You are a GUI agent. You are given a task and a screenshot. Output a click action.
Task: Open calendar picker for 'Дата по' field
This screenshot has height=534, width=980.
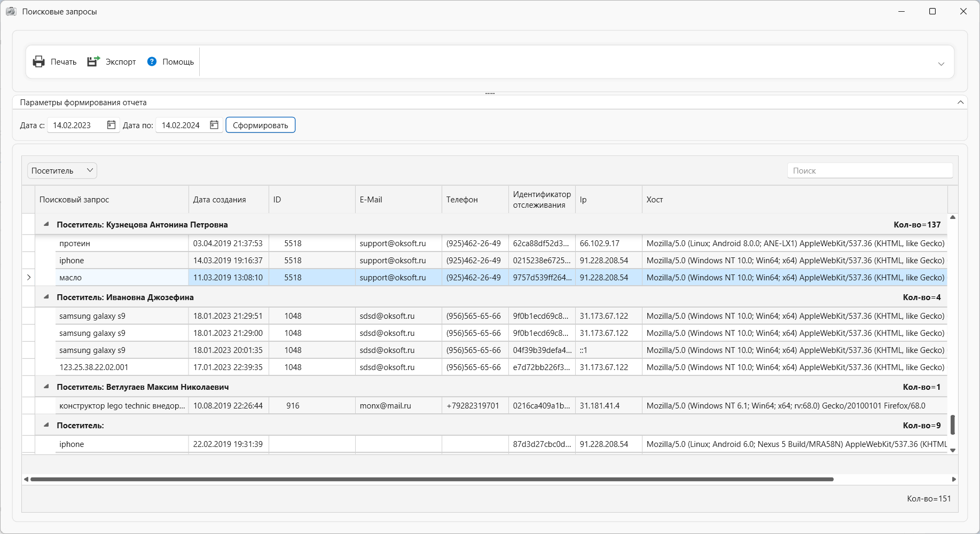tap(214, 125)
